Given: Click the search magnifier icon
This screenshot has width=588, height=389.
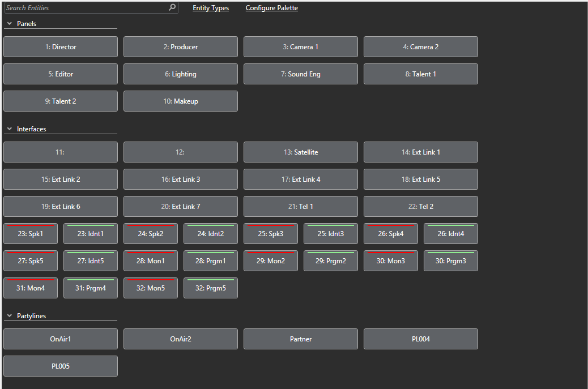Looking at the screenshot, I should coord(172,8).
